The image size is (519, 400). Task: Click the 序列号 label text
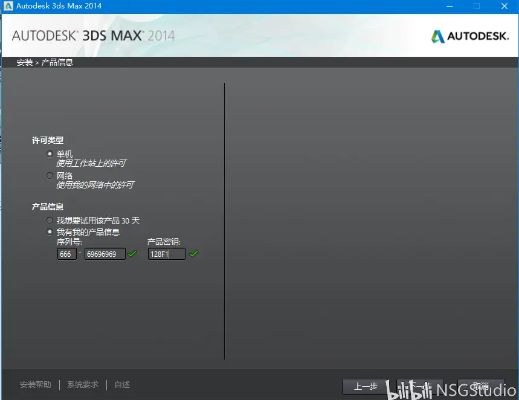(x=69, y=242)
